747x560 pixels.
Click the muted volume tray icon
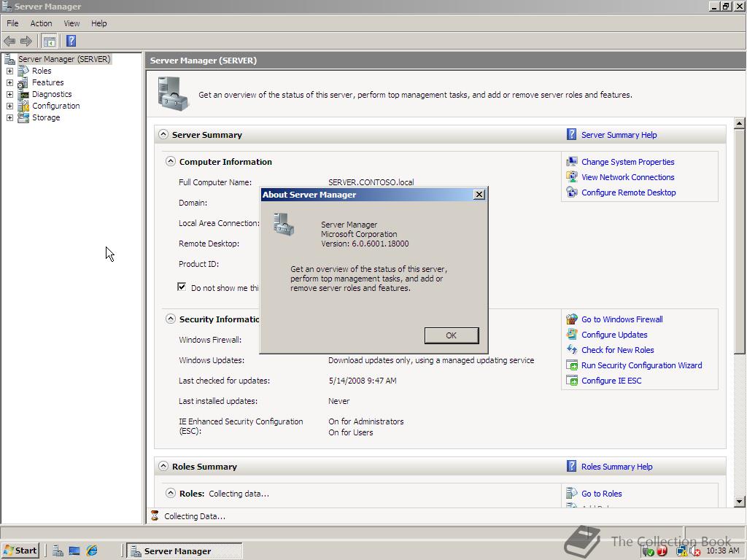[x=696, y=551]
